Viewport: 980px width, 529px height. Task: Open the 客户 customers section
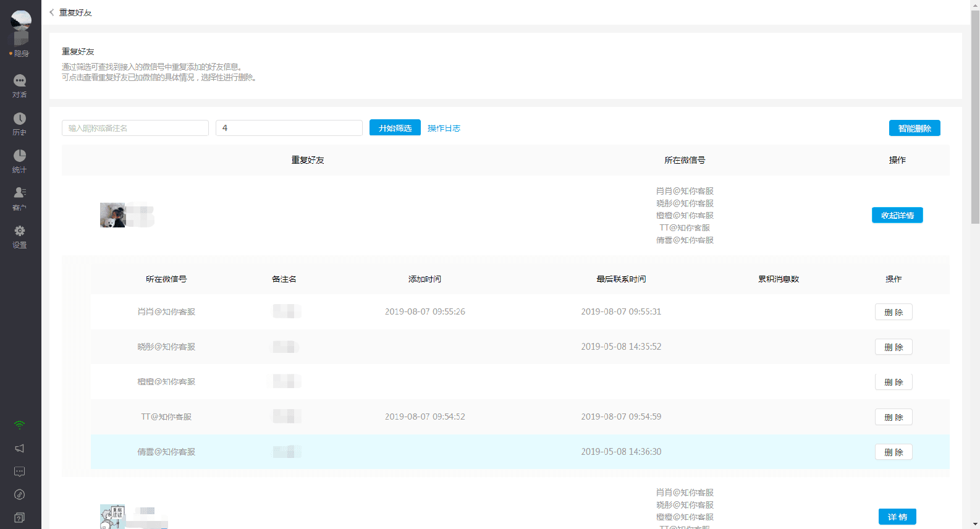20,199
